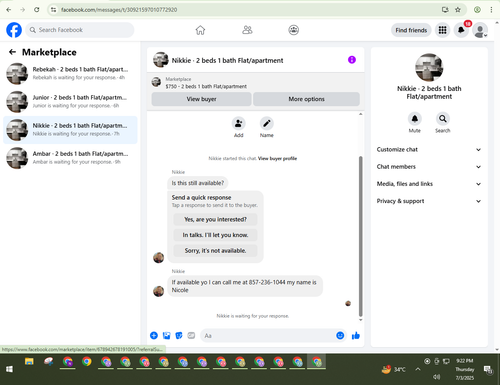
Task: Click the $750 Marketplace listing thumbnail
Action: click(156, 82)
